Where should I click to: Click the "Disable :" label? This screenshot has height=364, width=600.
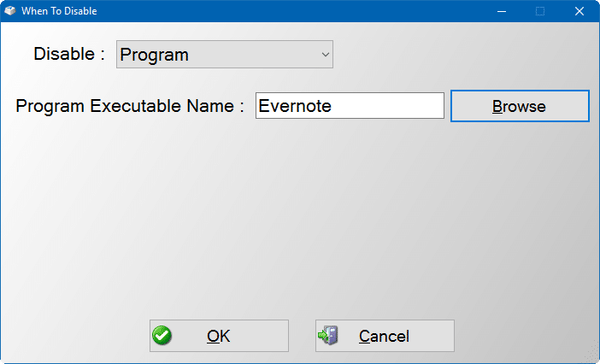(x=69, y=54)
